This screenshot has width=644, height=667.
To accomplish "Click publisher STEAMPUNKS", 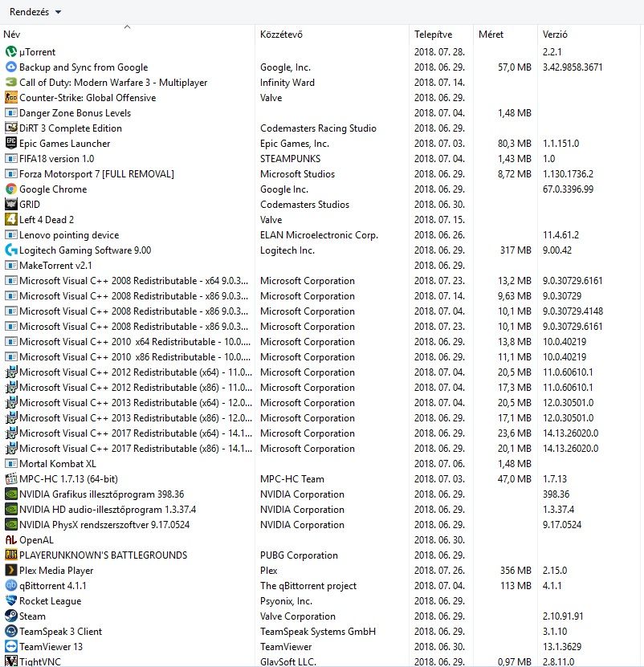I will point(291,159).
